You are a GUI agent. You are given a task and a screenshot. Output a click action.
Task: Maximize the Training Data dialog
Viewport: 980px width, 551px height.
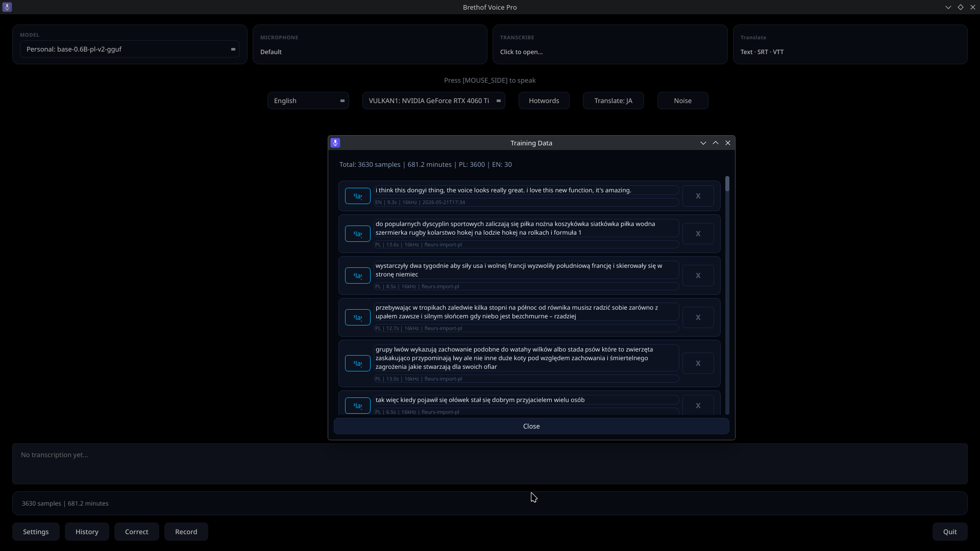[x=716, y=143]
